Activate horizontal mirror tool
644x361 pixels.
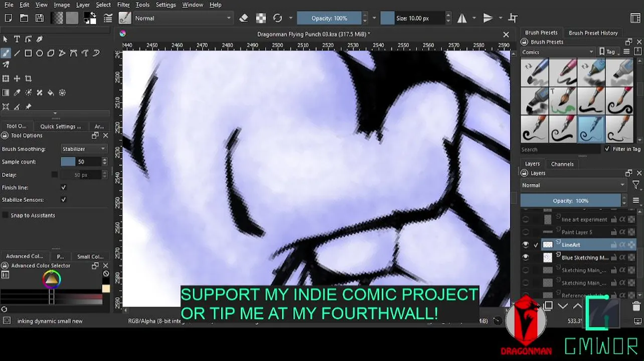[x=462, y=18]
